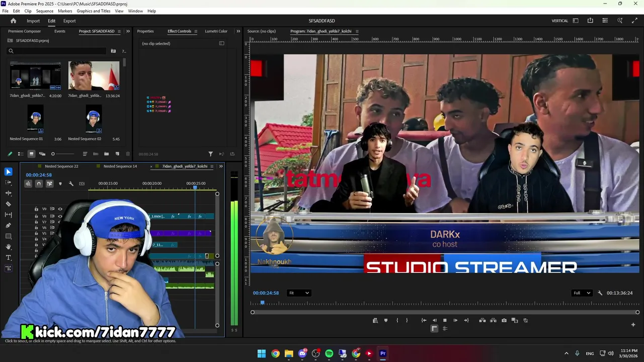Open the Full playback resolution dropdown
The image size is (644, 362).
tap(582, 293)
